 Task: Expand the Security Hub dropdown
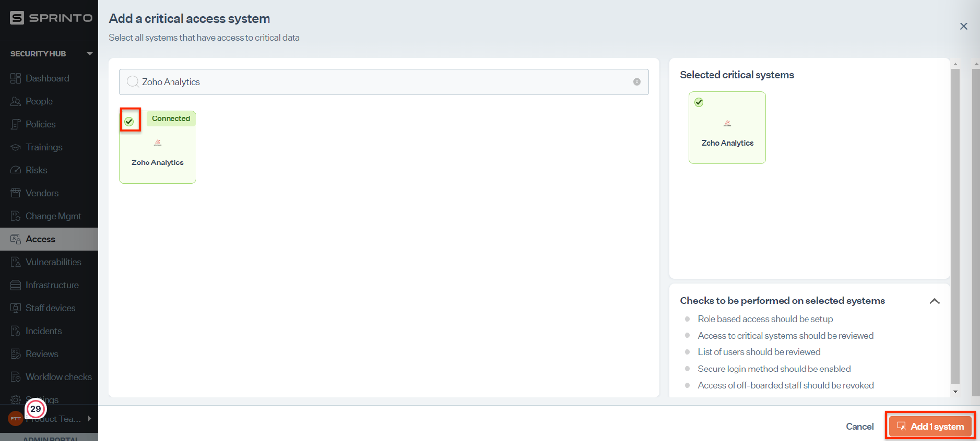tap(89, 54)
